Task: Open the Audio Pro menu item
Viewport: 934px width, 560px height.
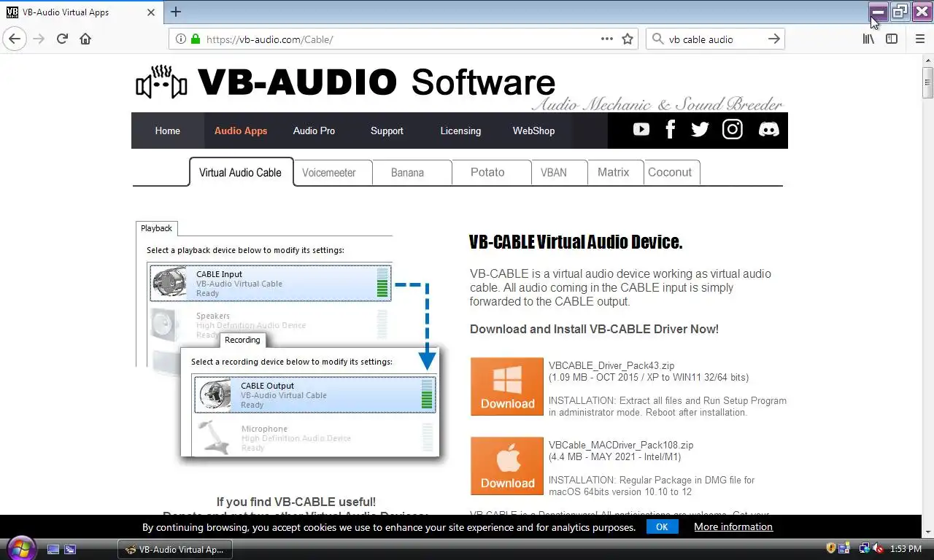Action: (x=314, y=131)
